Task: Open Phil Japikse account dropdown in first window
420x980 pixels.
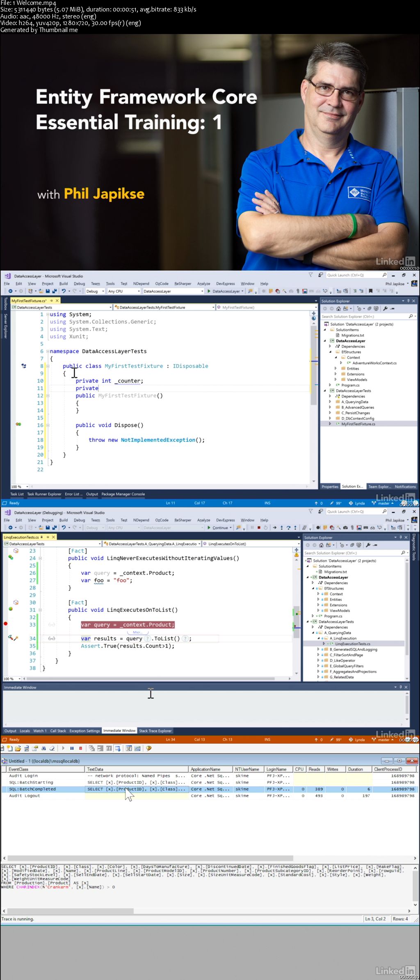Action: tap(397, 284)
